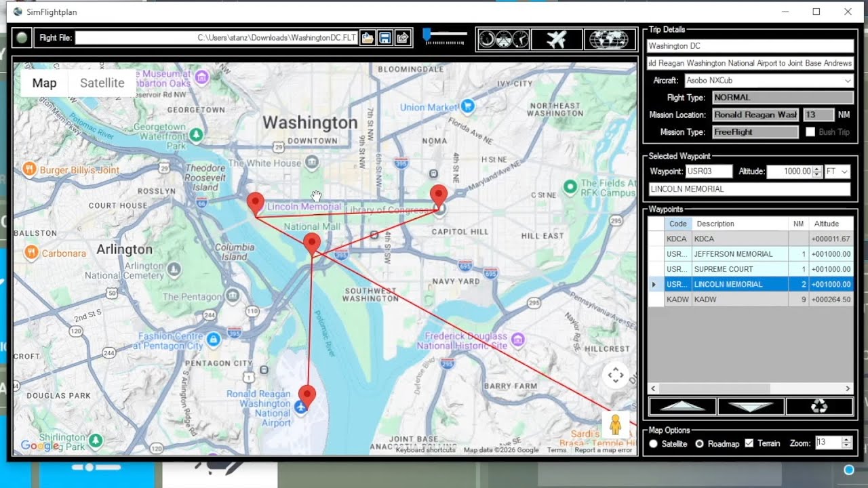This screenshot has height=488, width=868.
Task: Click the Code column header
Action: (677, 224)
